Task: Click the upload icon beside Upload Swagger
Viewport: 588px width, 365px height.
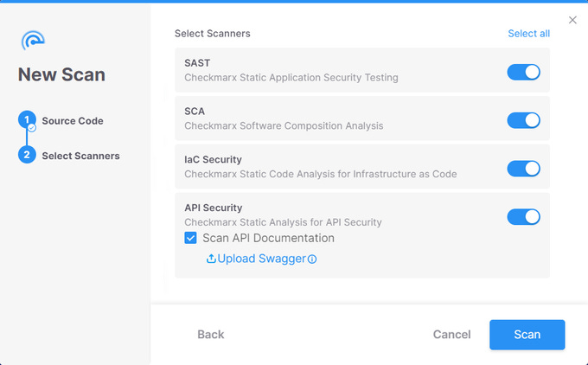Action: (x=211, y=259)
